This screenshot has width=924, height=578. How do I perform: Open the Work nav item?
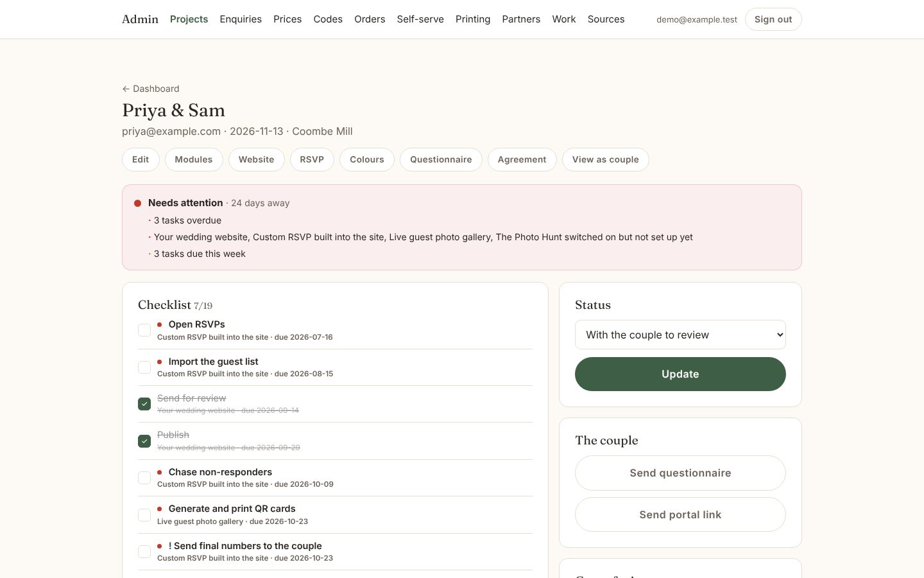(x=564, y=19)
